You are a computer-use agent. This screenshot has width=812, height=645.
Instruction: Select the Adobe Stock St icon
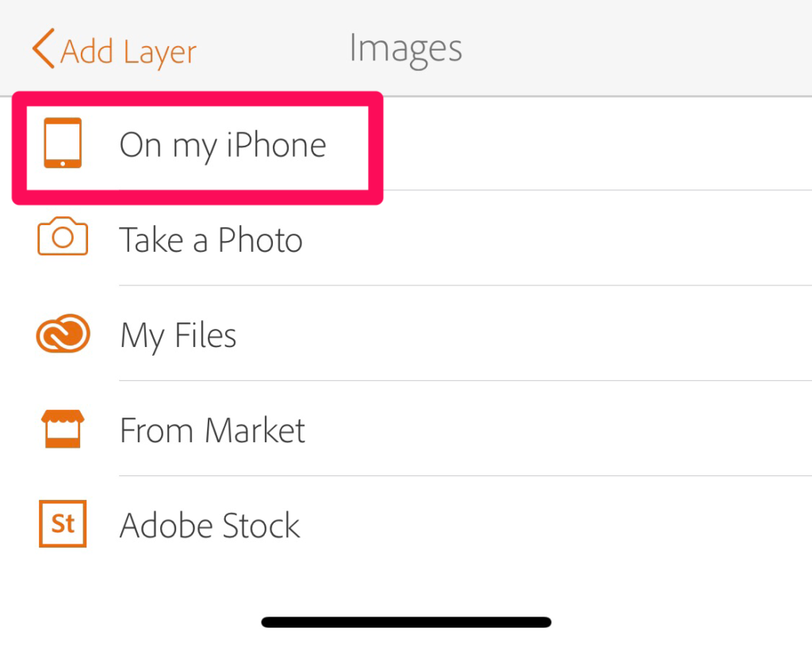click(63, 523)
